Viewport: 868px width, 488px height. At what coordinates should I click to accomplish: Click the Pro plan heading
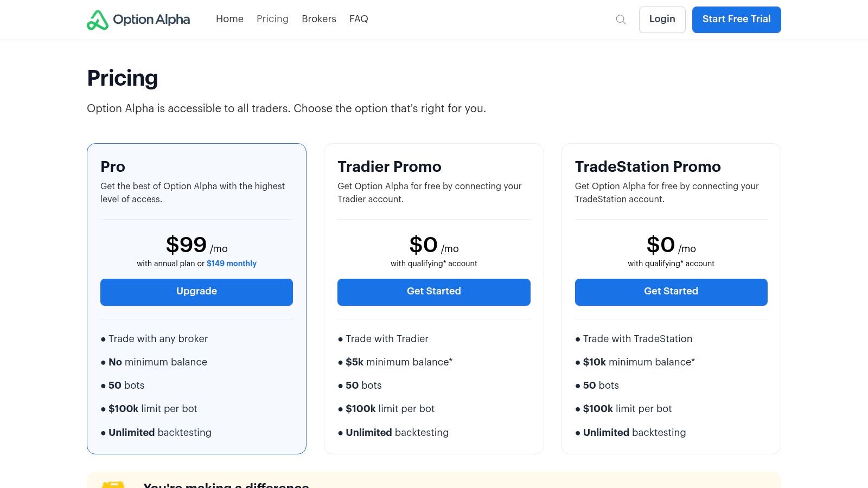coord(112,167)
